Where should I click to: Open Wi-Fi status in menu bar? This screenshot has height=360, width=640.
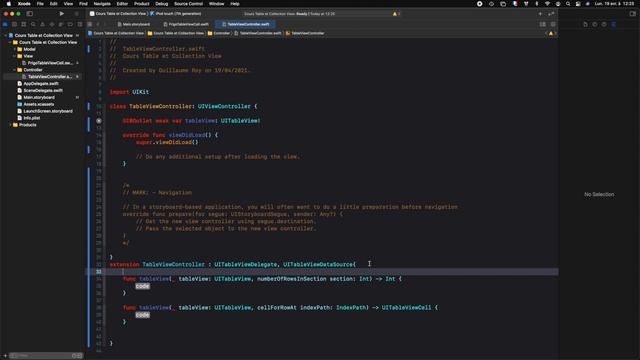coord(547,4)
